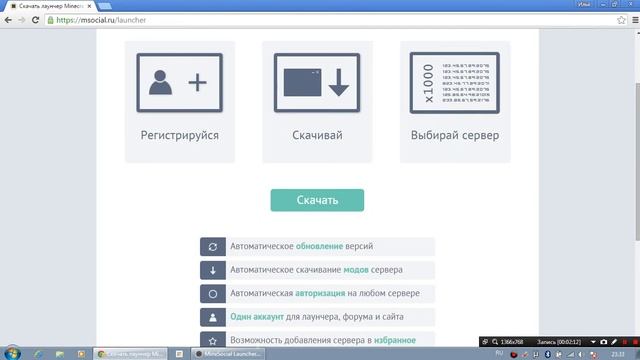Click the star icon for favorites feature
This screenshot has width=640, height=360.
[x=213, y=340]
